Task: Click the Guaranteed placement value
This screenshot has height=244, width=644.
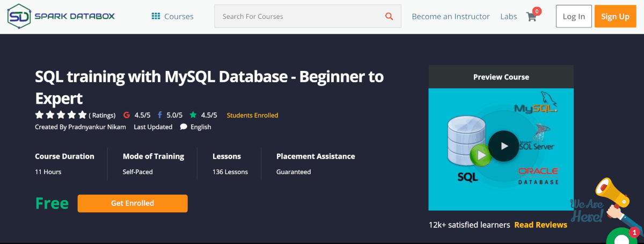Action: point(294,172)
